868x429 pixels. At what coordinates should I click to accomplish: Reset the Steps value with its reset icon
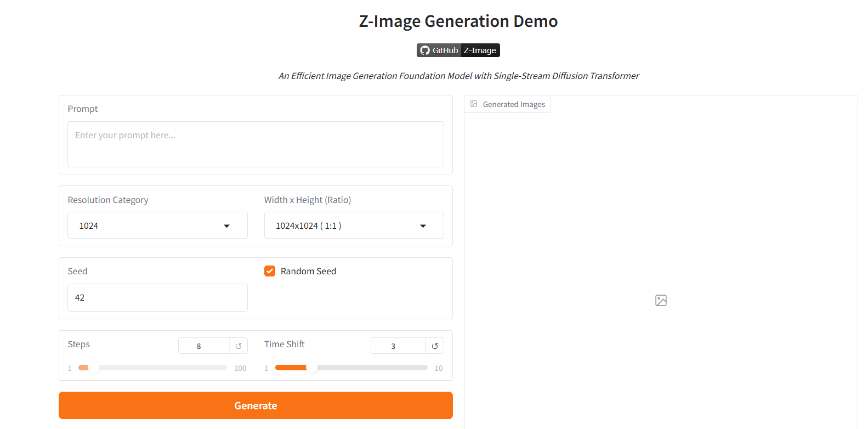point(239,346)
